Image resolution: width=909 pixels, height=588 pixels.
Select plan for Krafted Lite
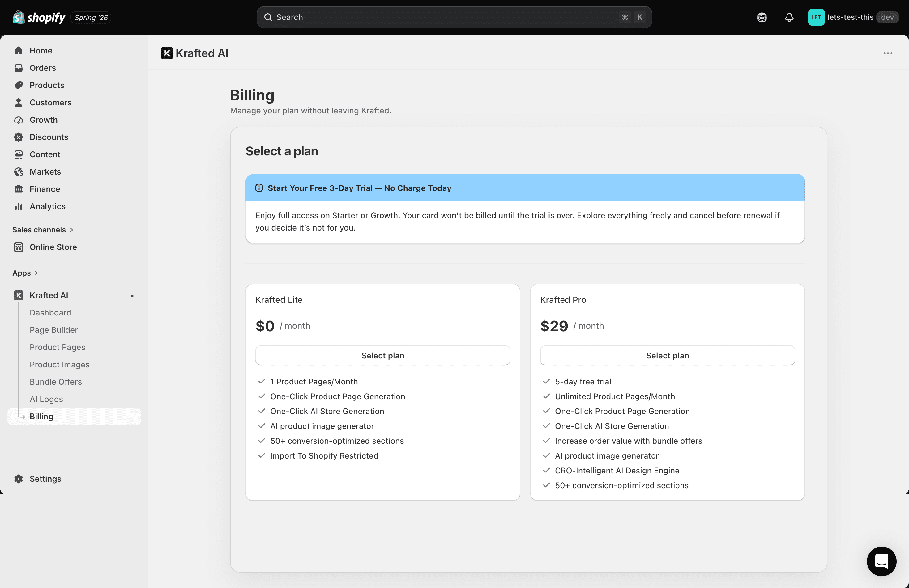click(x=383, y=355)
